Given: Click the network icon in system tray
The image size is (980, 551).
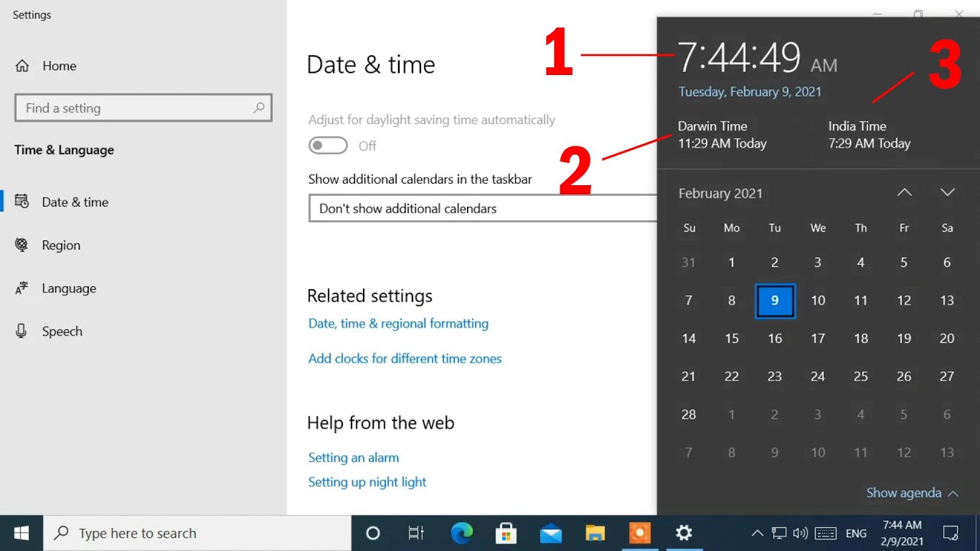Looking at the screenshot, I should point(779,533).
